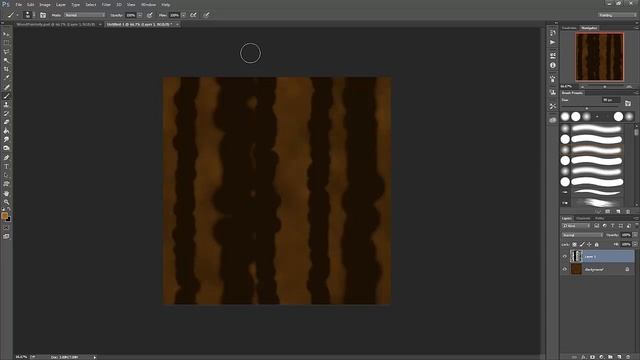Create a new layer from Layers panel footer
Screen dimensions: 640x360
[619, 357]
